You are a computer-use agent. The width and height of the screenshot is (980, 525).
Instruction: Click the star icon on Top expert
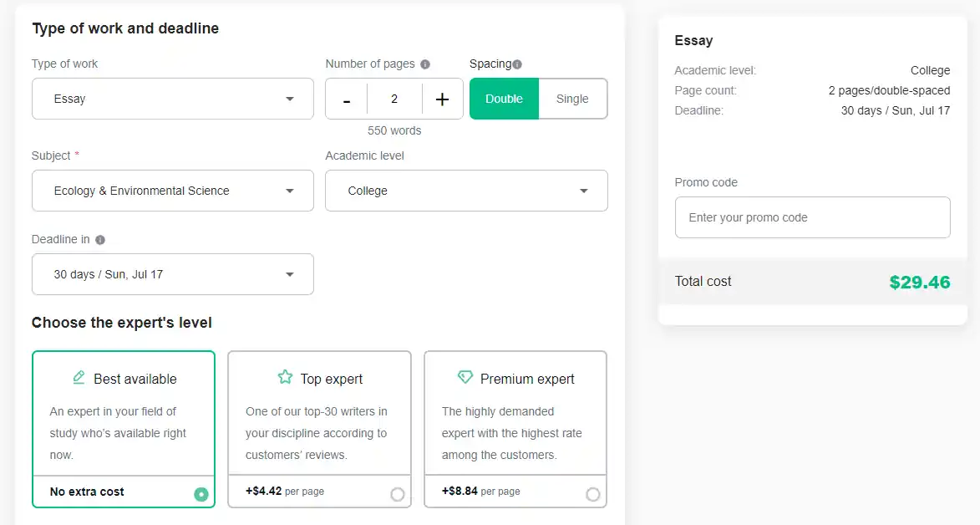tap(285, 377)
